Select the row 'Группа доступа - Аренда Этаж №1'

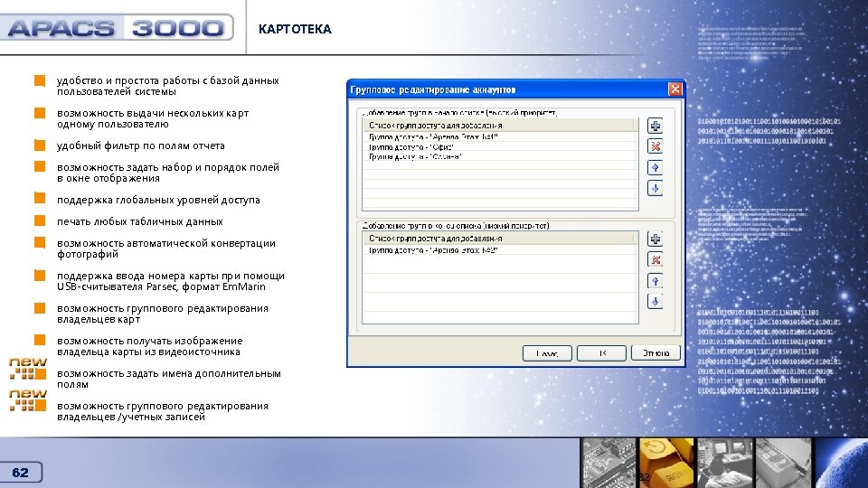(499, 136)
